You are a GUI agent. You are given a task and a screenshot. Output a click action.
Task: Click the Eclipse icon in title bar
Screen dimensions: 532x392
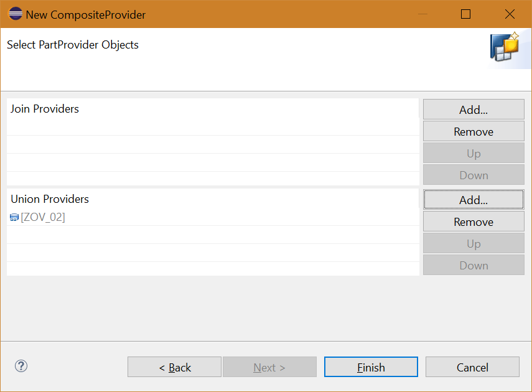click(16, 14)
